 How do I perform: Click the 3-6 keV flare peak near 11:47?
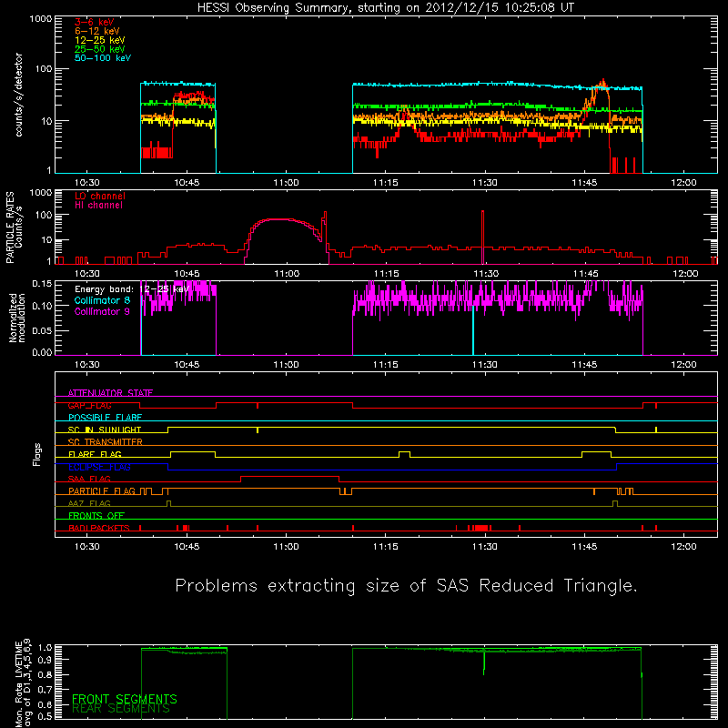point(602,85)
